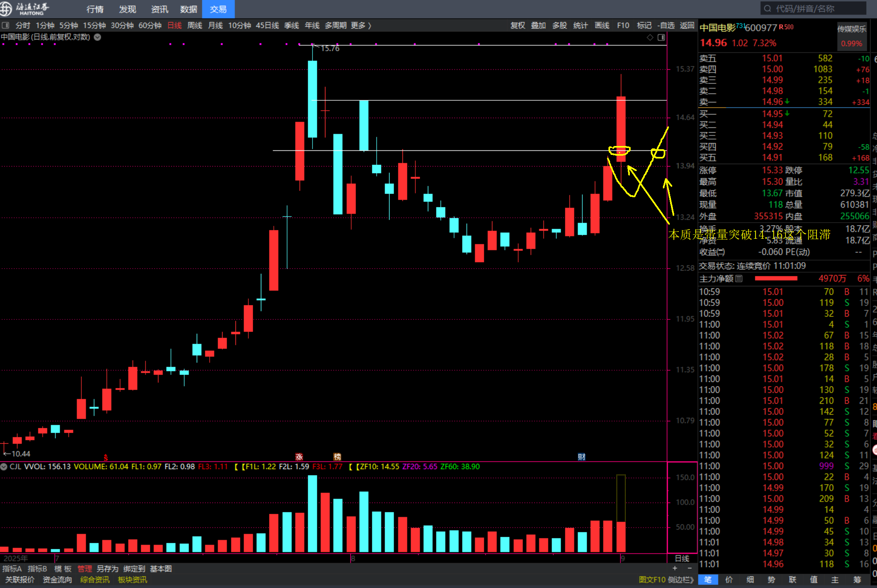
Task: Open the 数据 top menu
Action: click(x=188, y=9)
